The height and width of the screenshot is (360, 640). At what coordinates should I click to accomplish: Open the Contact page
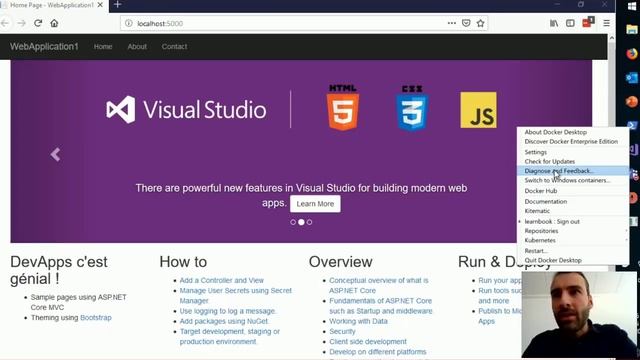tap(174, 47)
